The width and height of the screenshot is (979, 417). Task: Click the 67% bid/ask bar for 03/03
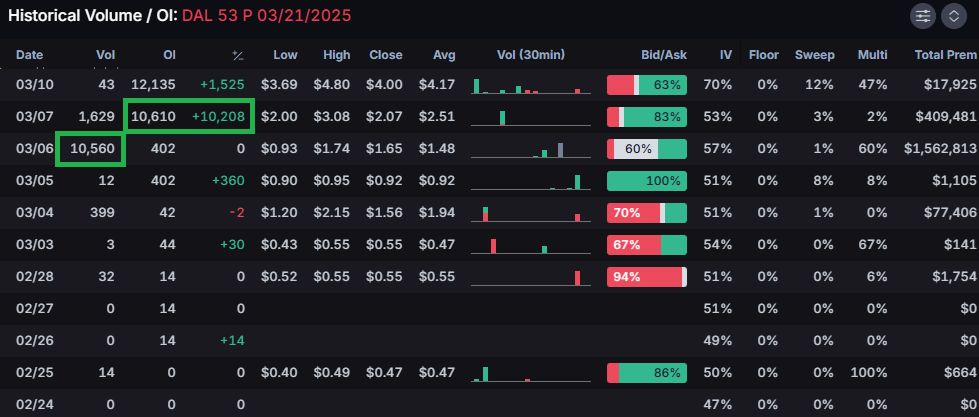647,245
